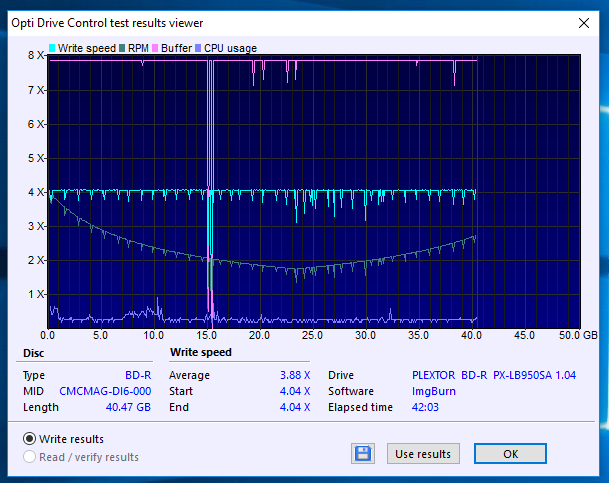Click the Start write speed value

click(295, 391)
